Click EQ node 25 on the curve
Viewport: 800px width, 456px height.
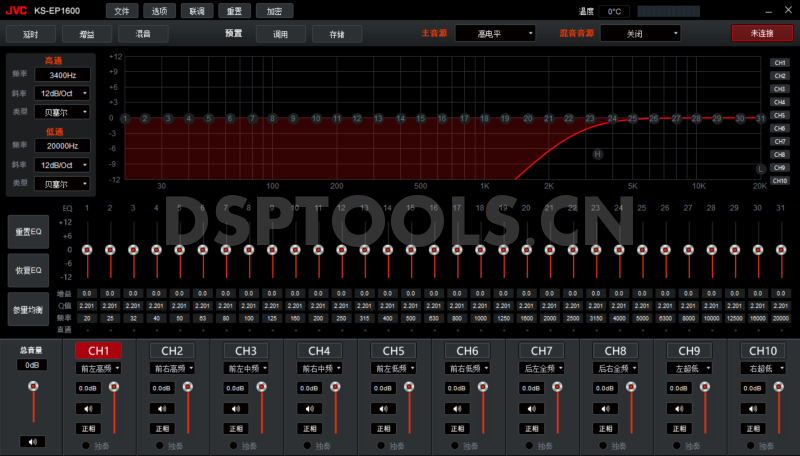pyautogui.click(x=633, y=118)
